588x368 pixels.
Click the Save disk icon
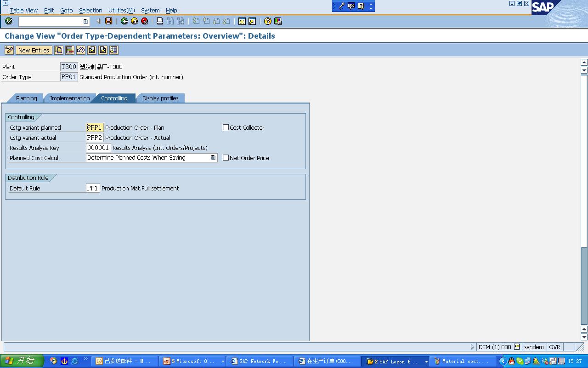(x=108, y=21)
